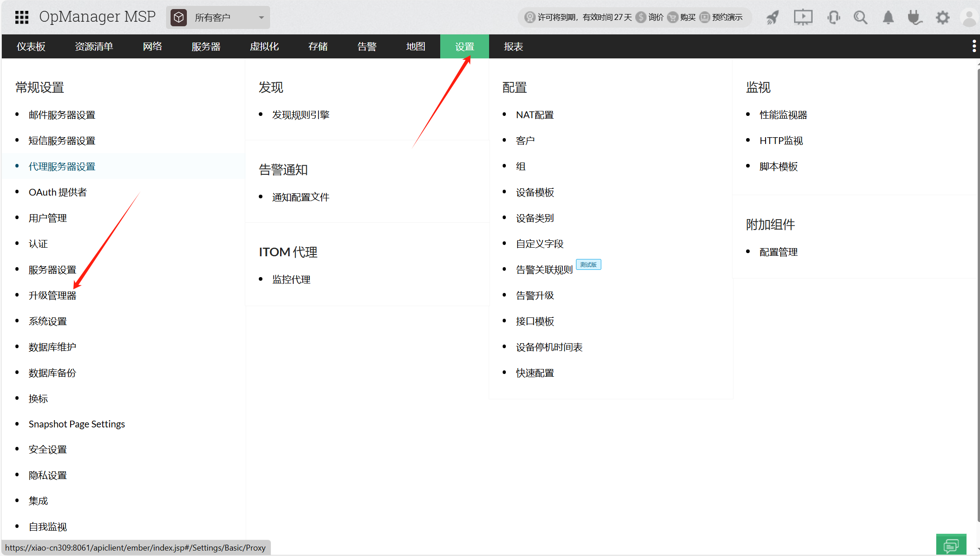Screen dimensions: 980x556
Task: Switch to the 告警 tab
Action: click(366, 47)
